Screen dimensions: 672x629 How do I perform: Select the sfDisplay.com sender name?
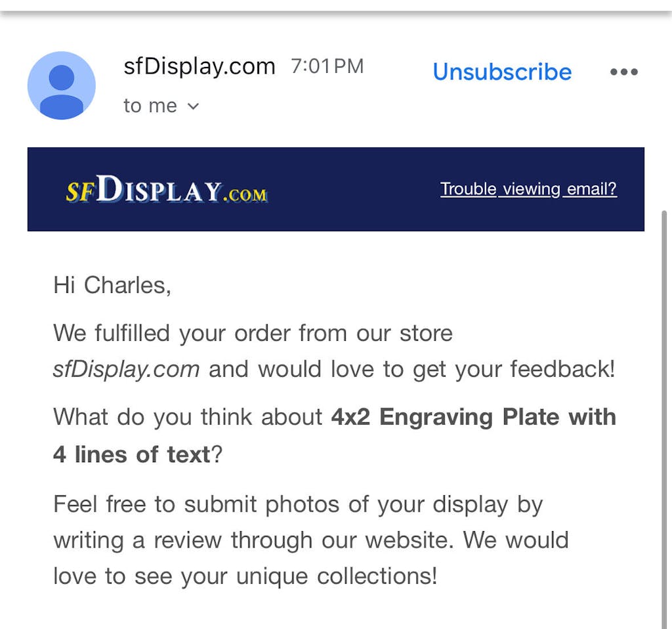[x=199, y=66]
